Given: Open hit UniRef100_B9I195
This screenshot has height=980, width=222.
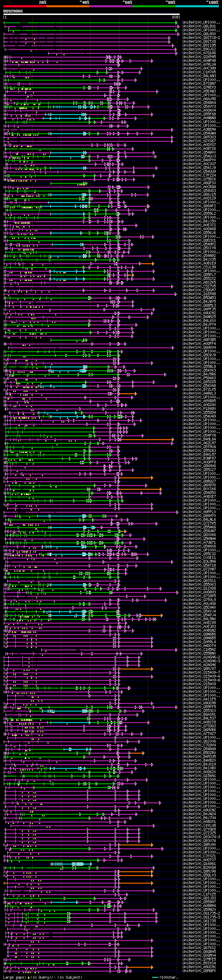Looking at the screenshot, I should point(199,45).
